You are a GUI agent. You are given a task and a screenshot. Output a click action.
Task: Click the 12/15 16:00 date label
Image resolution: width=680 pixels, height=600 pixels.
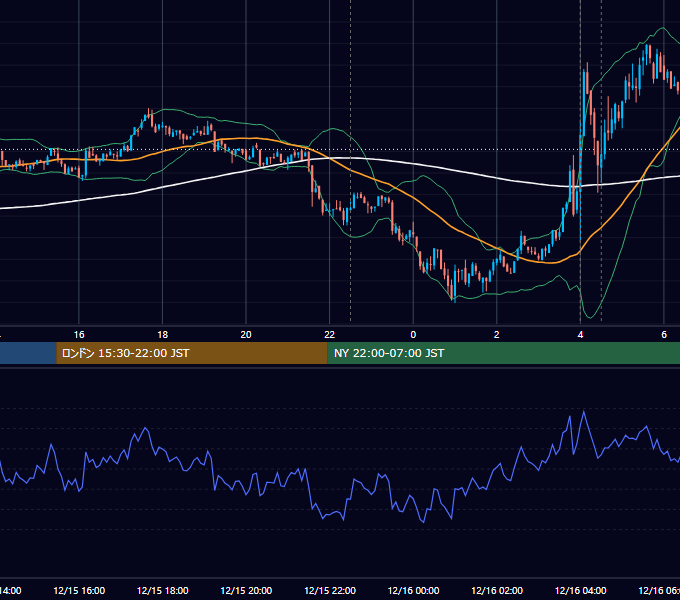click(79, 590)
